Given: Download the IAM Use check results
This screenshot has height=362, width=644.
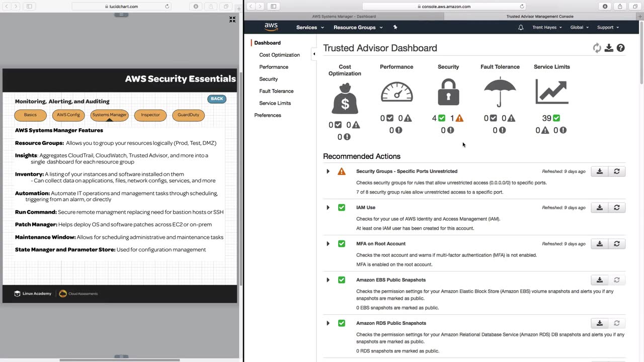Looking at the screenshot, I should (x=600, y=208).
